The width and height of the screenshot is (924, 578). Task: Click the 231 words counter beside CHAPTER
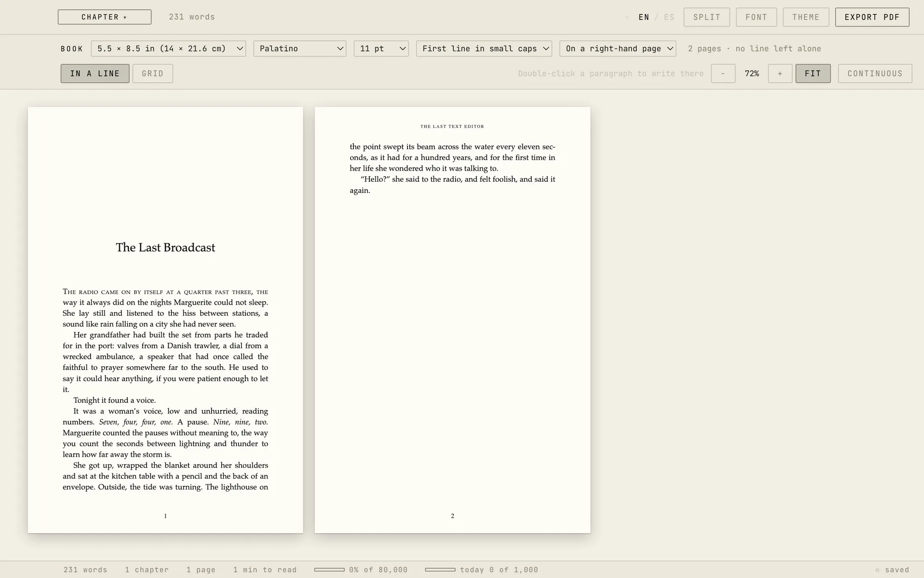pyautogui.click(x=192, y=17)
